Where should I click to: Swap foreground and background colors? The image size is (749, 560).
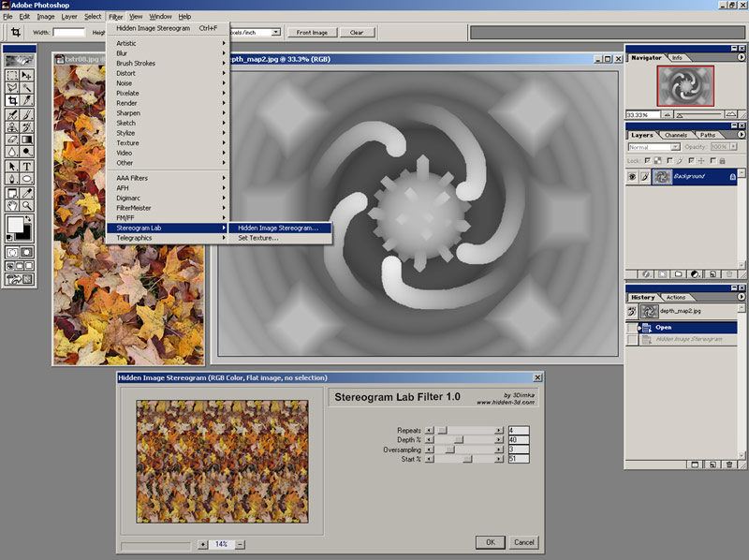(x=28, y=219)
